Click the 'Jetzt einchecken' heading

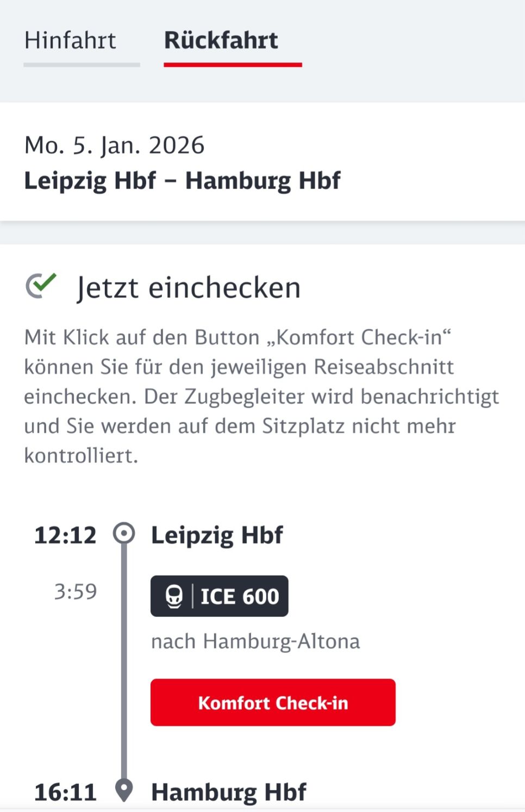pos(188,288)
